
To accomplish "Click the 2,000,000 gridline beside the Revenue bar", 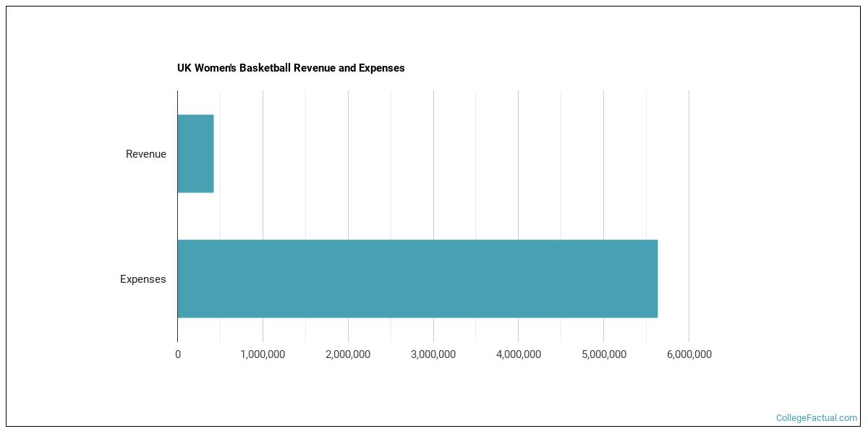I will pyautogui.click(x=348, y=154).
